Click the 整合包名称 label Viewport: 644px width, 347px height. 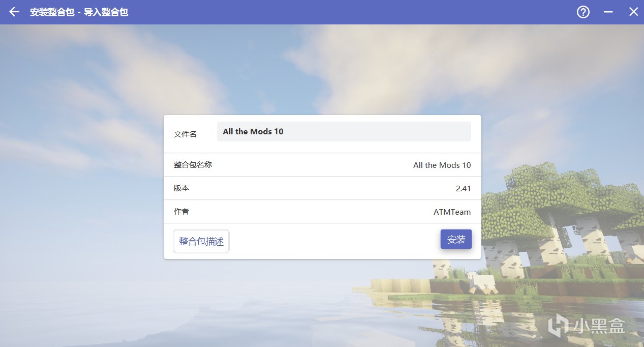193,165
